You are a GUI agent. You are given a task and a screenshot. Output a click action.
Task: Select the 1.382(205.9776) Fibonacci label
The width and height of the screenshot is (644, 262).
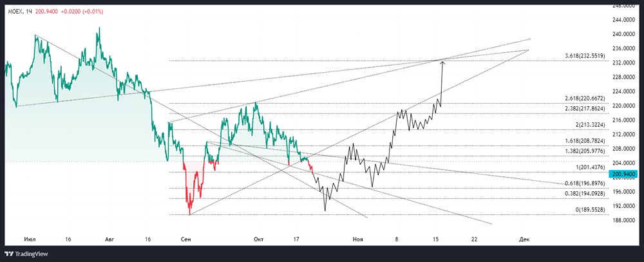pos(585,151)
